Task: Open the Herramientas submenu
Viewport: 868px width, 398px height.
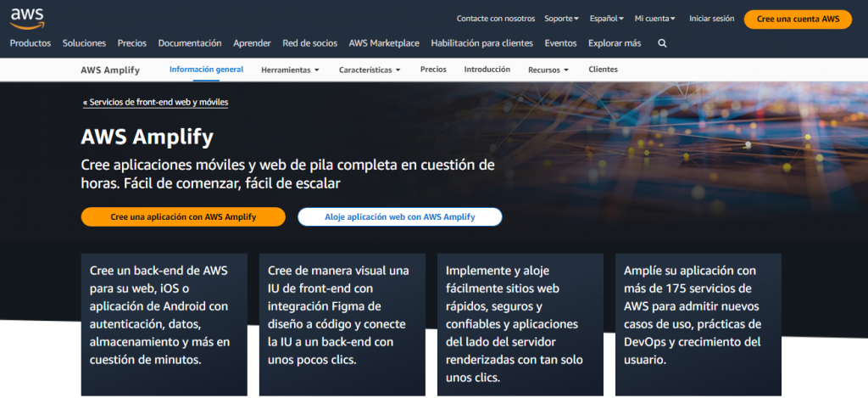Action: tap(290, 70)
